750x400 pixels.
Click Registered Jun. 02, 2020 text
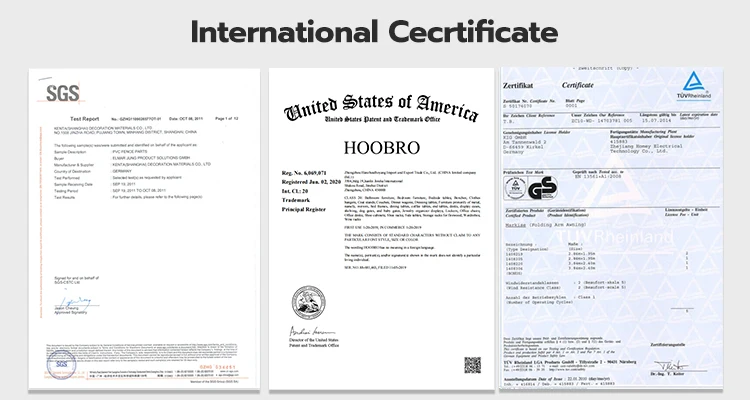pyautogui.click(x=311, y=182)
